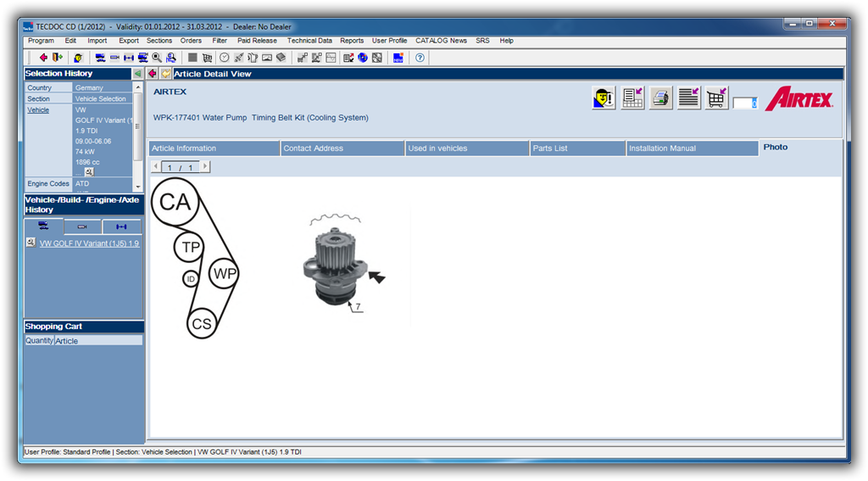868x481 pixels.
Task: Click the pink back arrow in main toolbar
Action: click(43, 58)
